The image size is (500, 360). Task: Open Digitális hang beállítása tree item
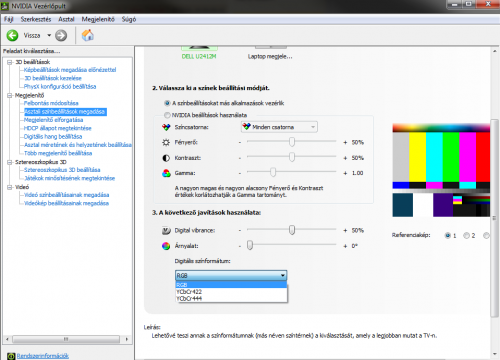[x=53, y=136]
